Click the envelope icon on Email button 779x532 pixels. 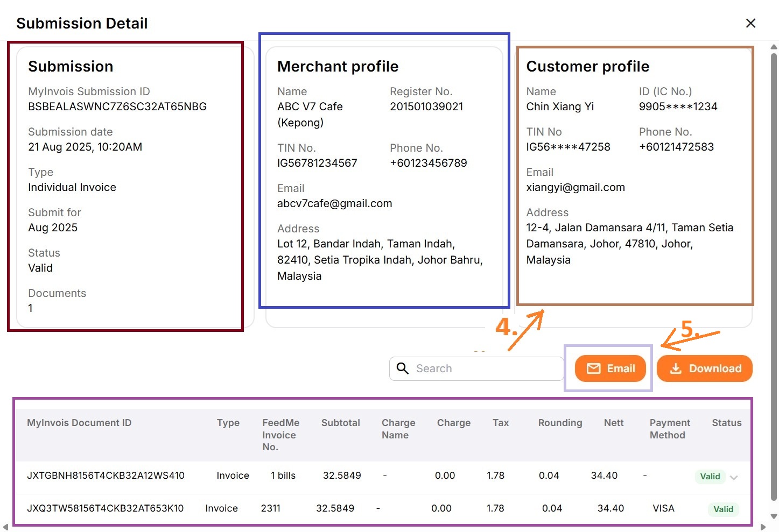coord(593,368)
